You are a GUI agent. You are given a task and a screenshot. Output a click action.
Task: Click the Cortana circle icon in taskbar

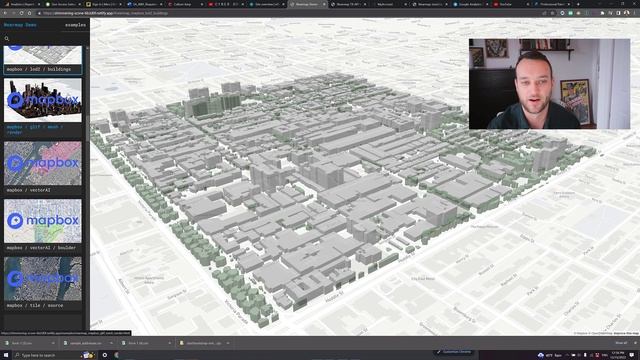click(104, 355)
